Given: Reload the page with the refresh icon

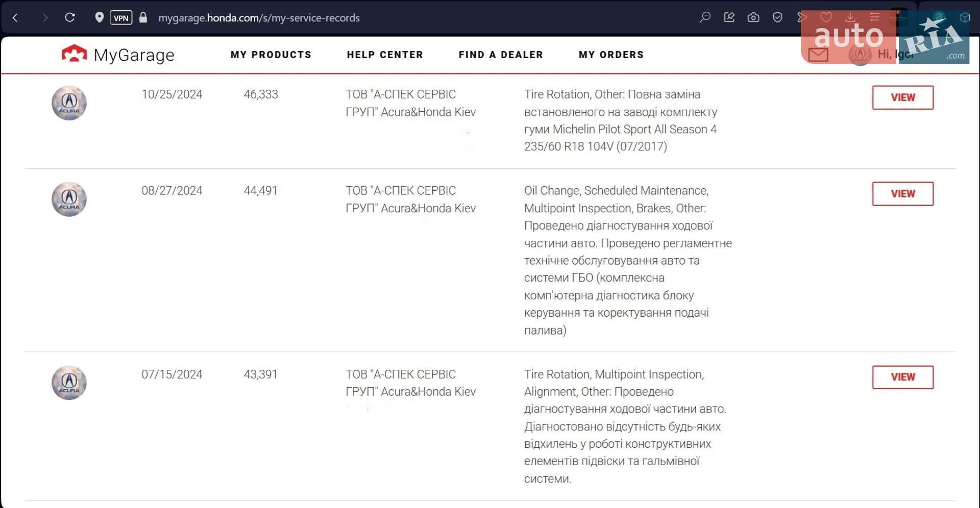Looking at the screenshot, I should pos(70,17).
